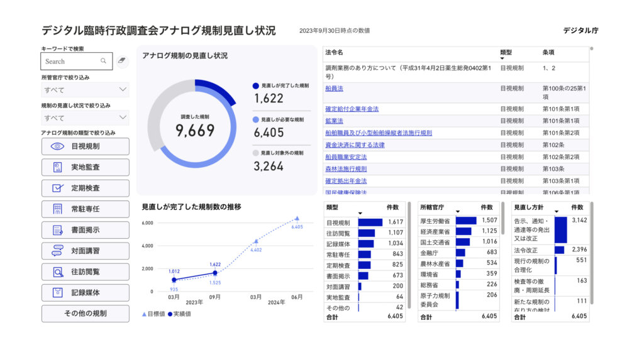
Task: Select the 対面講習 filter icon
Action: 57,251
